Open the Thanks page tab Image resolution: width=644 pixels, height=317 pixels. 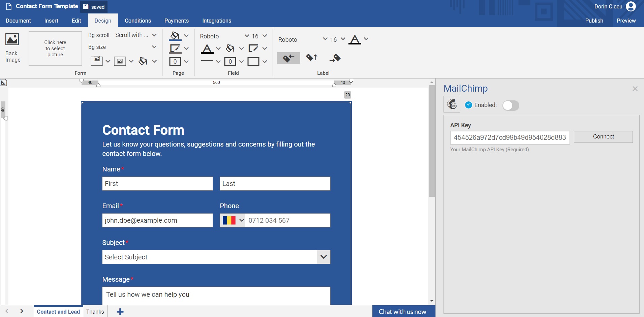pyautogui.click(x=95, y=312)
